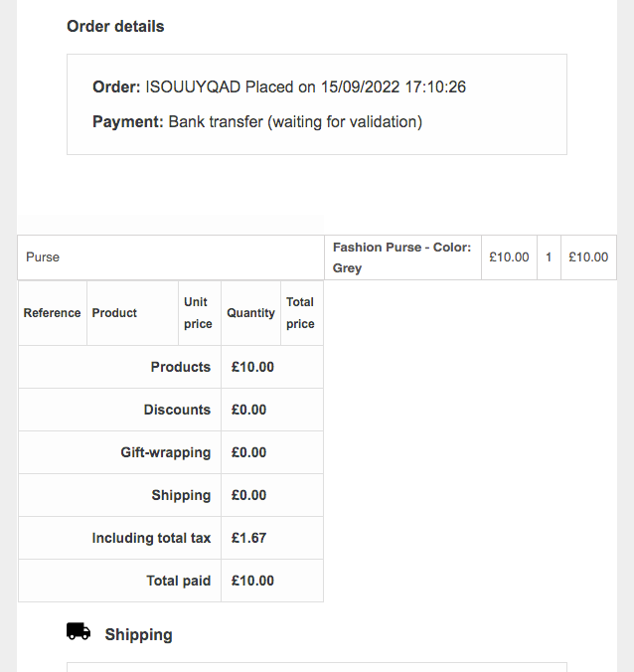
Task: Click the Order details heading
Action: click(115, 27)
